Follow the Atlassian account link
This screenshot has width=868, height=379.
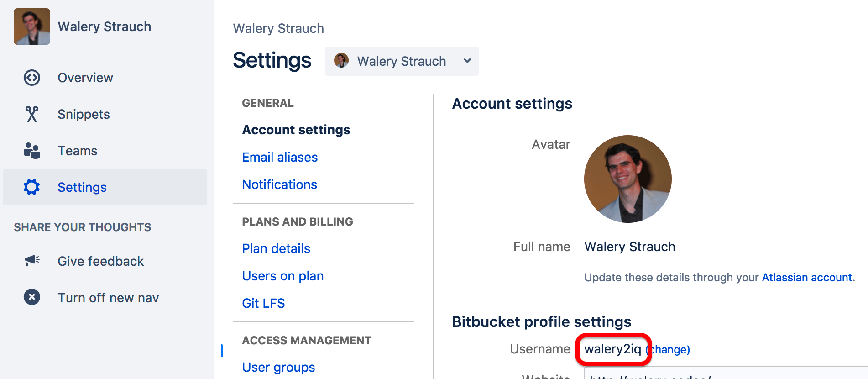point(807,278)
